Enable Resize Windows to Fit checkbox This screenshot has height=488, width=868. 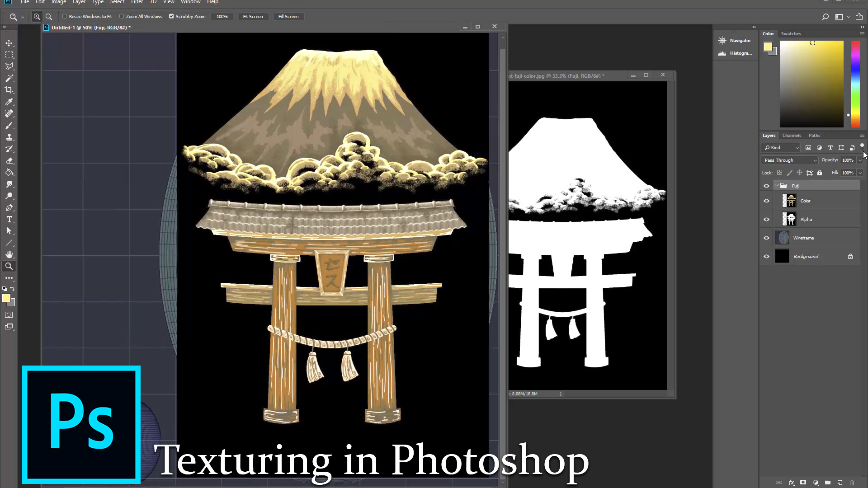click(x=65, y=16)
